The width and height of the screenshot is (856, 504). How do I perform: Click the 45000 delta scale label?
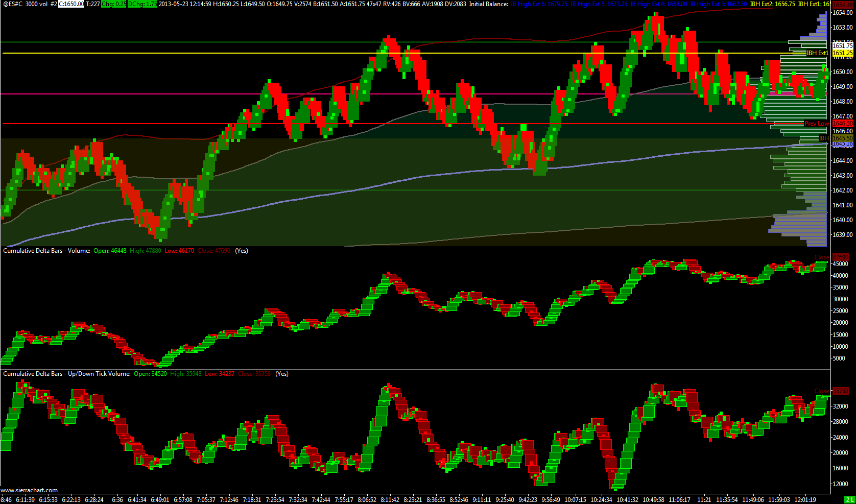pos(841,264)
